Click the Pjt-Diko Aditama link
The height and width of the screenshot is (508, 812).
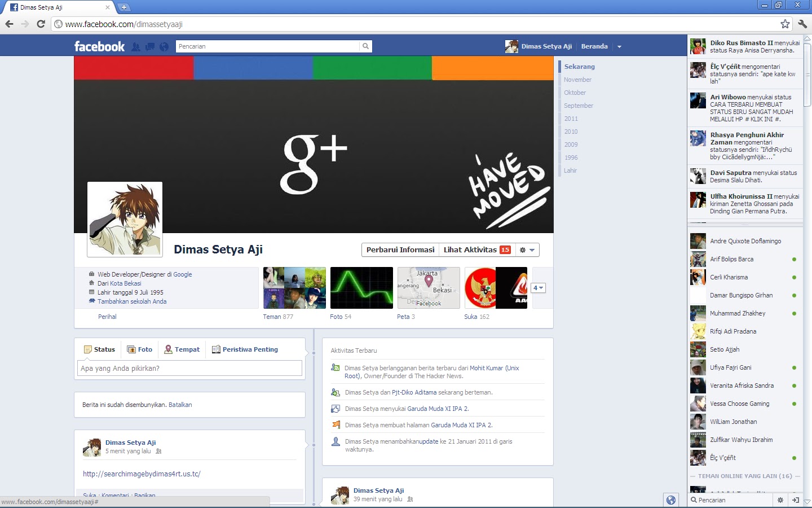[x=414, y=392]
